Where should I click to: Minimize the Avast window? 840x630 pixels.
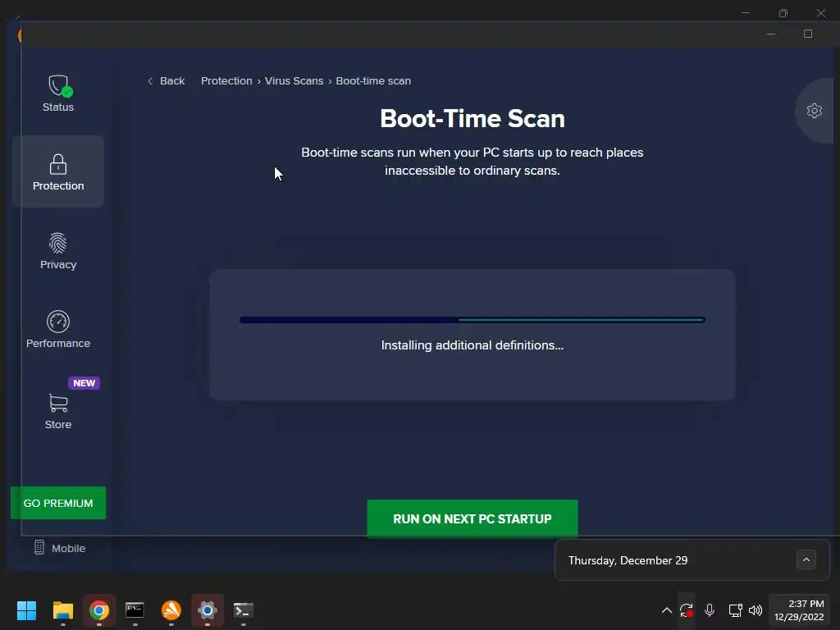coord(771,34)
